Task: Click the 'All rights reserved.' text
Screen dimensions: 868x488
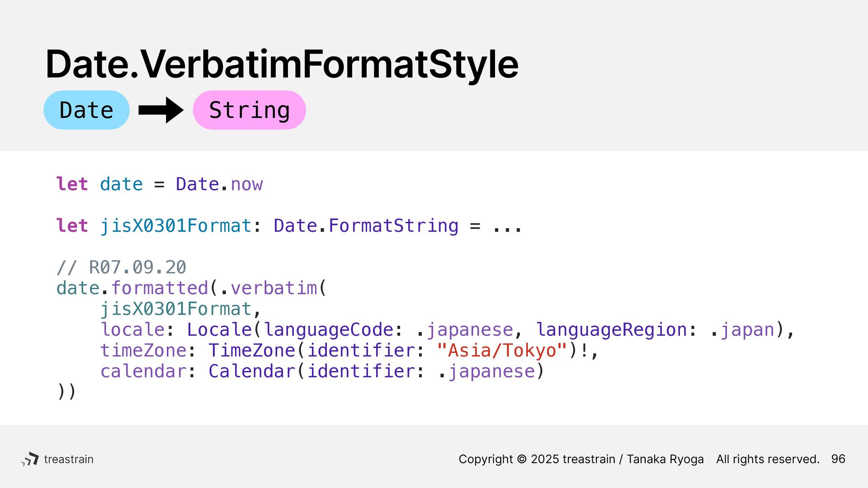Action: 768,459
